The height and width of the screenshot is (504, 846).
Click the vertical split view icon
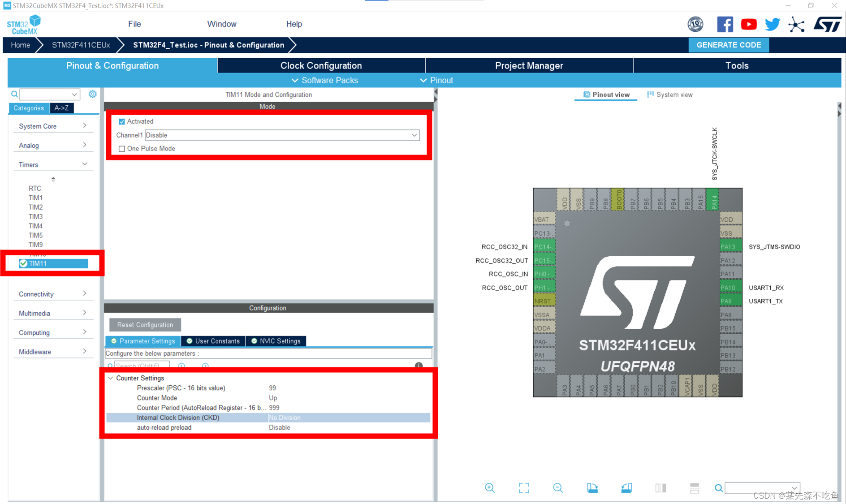pyautogui.click(x=660, y=488)
